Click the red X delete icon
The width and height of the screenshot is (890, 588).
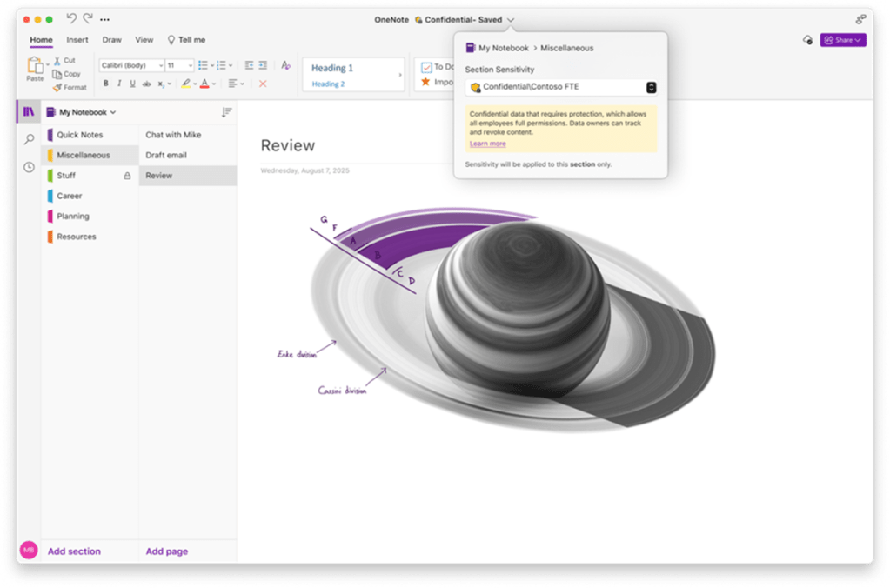tap(263, 84)
